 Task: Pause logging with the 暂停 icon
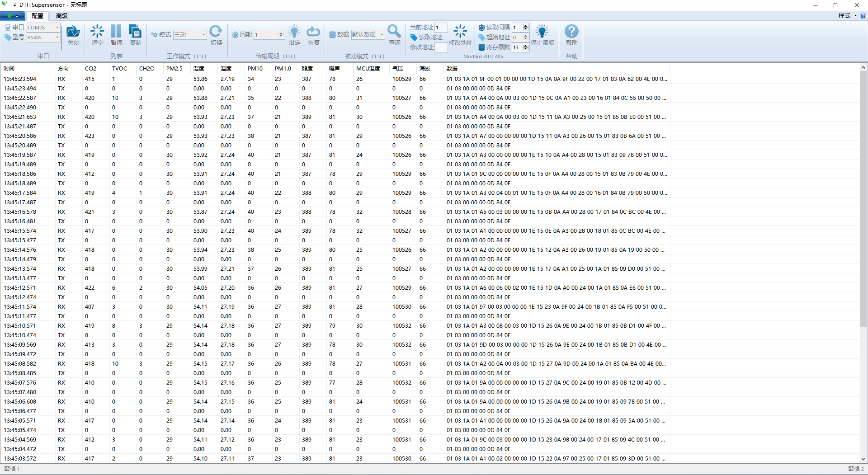coord(116,35)
